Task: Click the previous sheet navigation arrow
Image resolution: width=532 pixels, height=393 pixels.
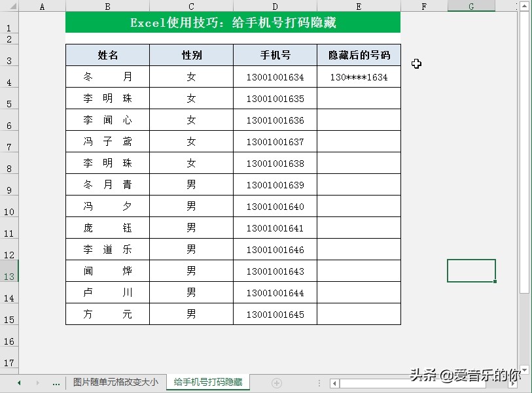Action: (20, 383)
